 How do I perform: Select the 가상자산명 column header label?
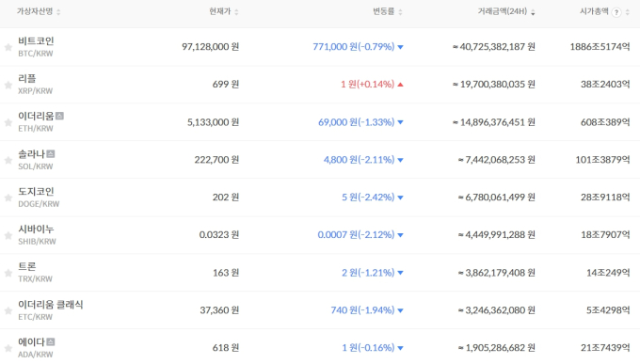(35, 11)
